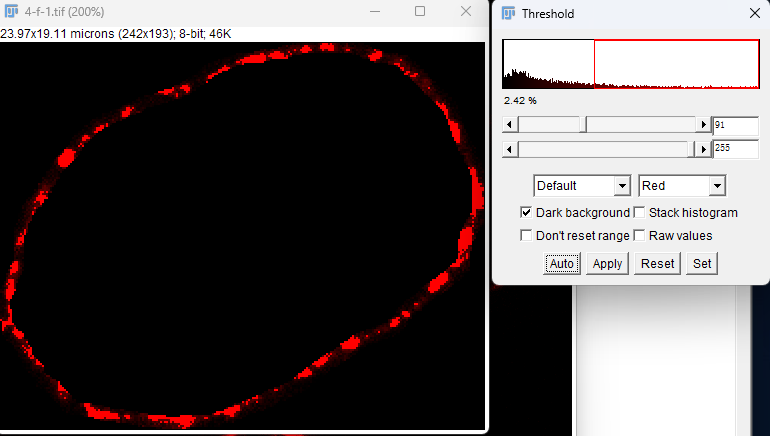
Task: Click the Set button in Threshold
Action: [x=702, y=264]
